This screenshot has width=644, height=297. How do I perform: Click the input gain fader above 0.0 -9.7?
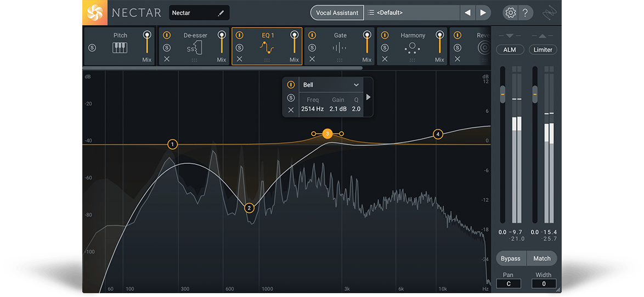pyautogui.click(x=502, y=94)
